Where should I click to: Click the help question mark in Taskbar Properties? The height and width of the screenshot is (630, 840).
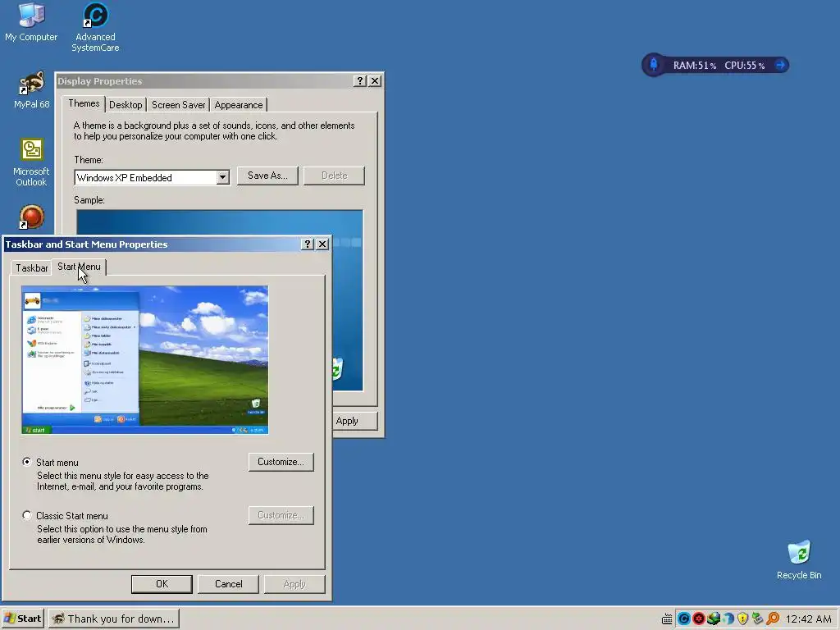point(307,244)
